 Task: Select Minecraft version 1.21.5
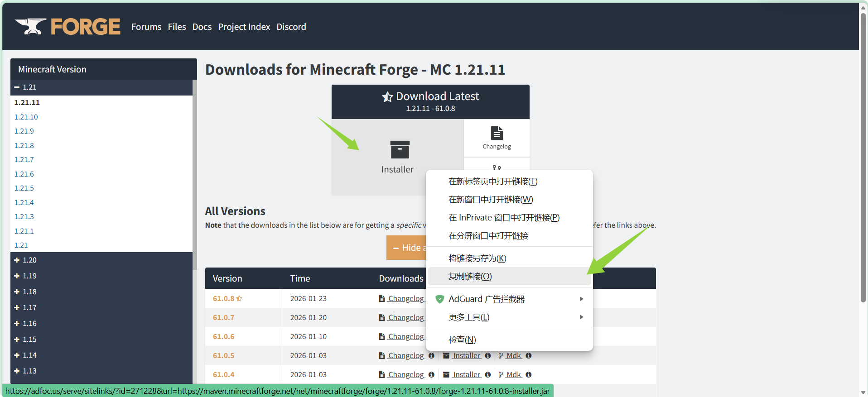point(24,188)
